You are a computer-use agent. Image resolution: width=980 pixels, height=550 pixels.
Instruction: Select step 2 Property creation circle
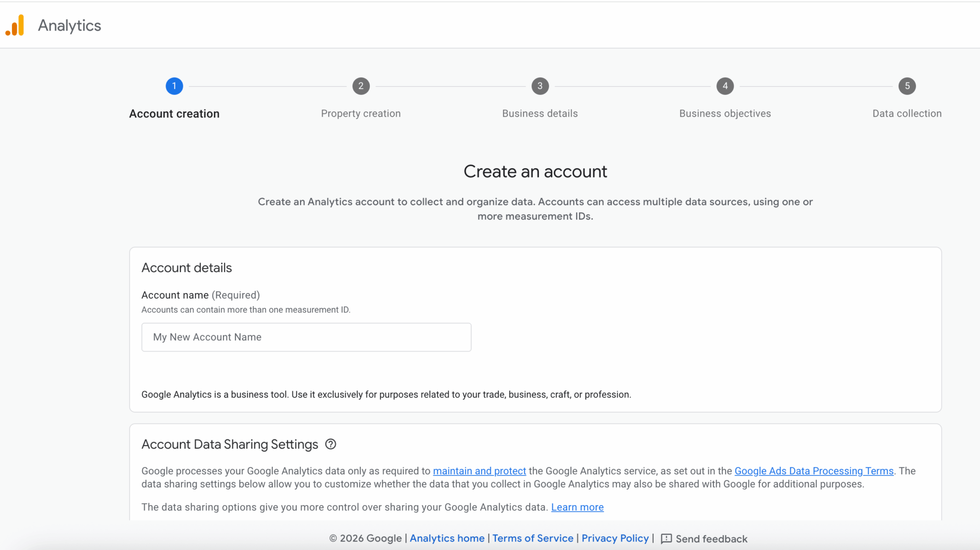point(361,86)
